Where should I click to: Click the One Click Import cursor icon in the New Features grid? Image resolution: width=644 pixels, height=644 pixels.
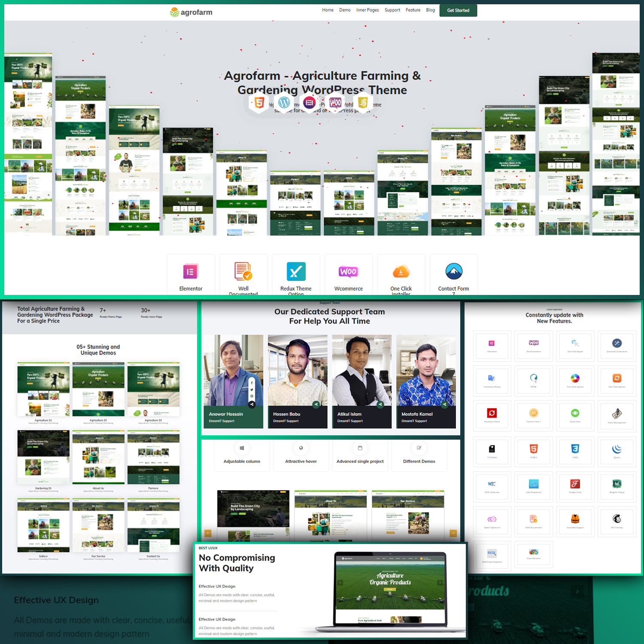click(x=575, y=343)
